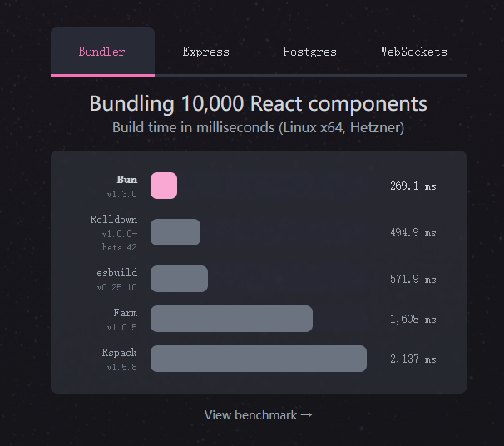504x446 pixels.
Task: Switch to the Express tab
Action: [206, 52]
